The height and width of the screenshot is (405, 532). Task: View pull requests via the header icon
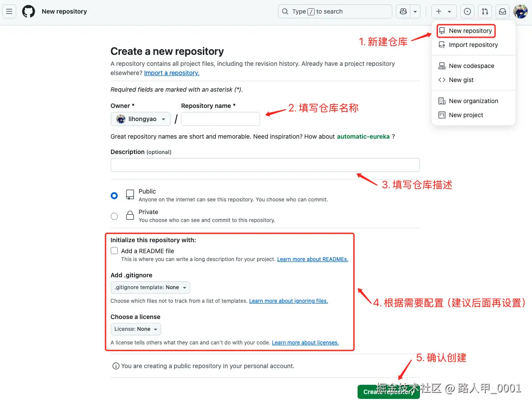click(485, 11)
